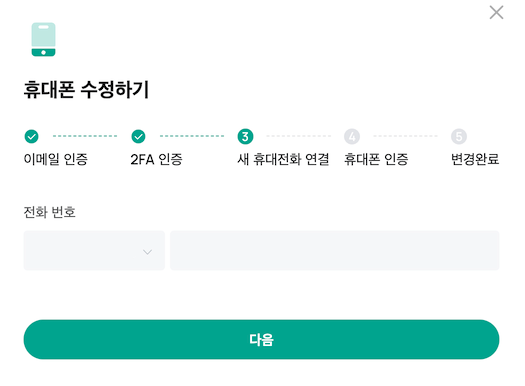Click the 이메일 인증 step label
The width and height of the screenshot is (525, 386).
[x=56, y=159]
